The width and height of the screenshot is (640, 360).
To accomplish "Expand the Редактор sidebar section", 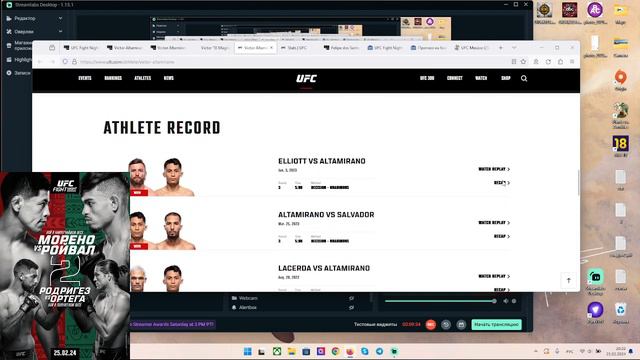I will coord(60,18).
